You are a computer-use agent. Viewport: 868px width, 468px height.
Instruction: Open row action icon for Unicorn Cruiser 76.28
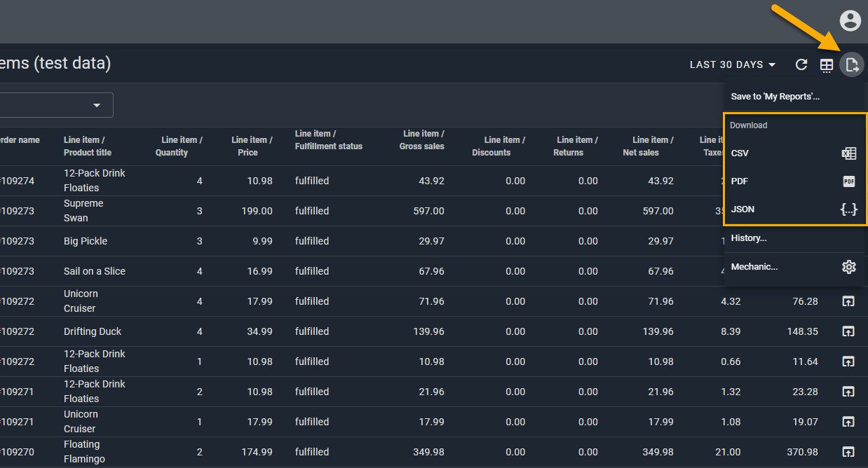coord(848,301)
